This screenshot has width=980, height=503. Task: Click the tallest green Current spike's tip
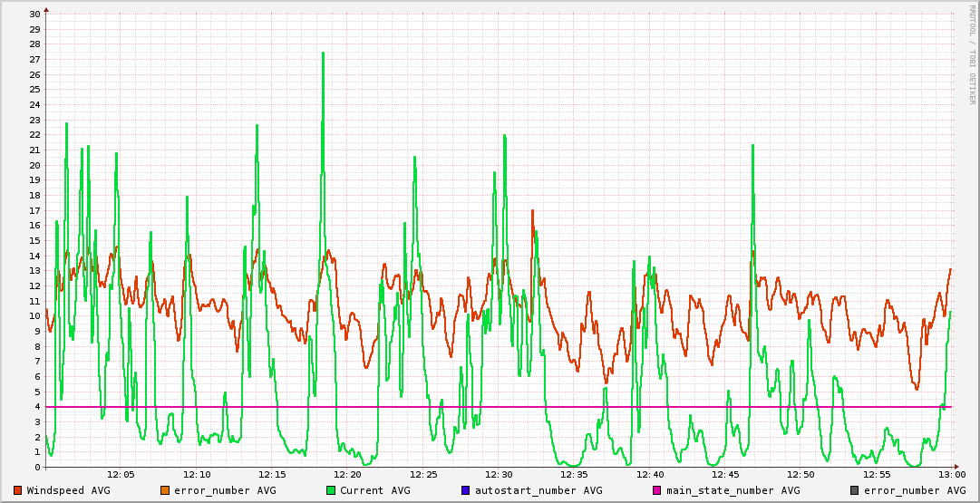(323, 53)
